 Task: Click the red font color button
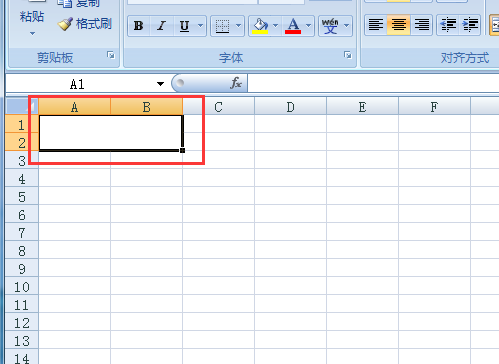point(293,26)
